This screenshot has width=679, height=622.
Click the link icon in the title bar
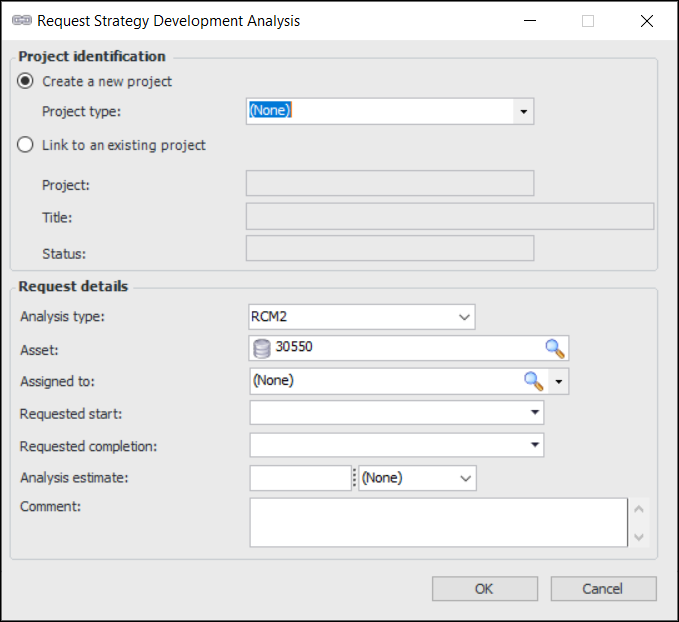pyautogui.click(x=21, y=20)
